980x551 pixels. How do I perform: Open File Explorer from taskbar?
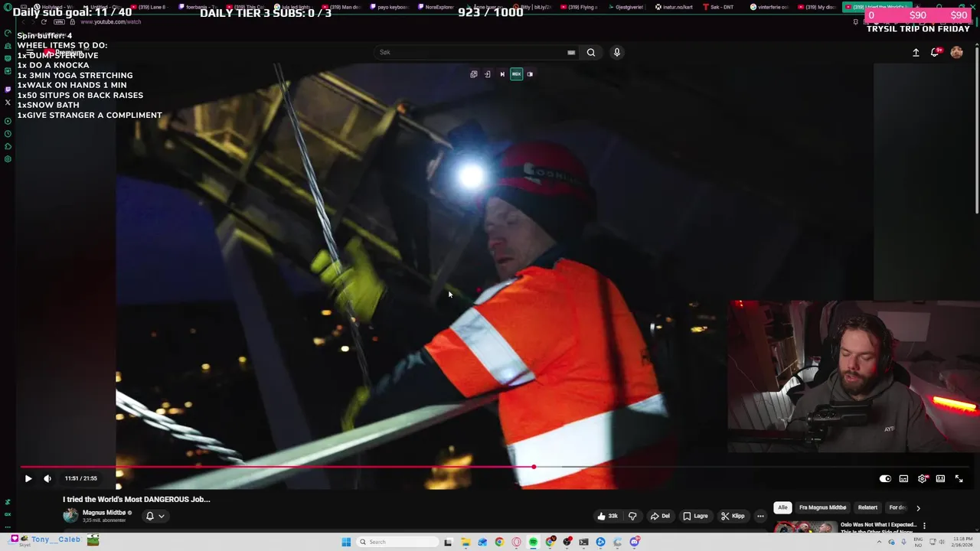pyautogui.click(x=465, y=542)
